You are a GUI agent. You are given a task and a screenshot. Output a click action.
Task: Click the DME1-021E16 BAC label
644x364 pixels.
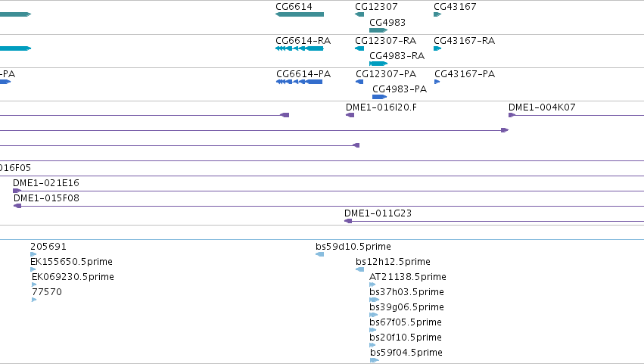46,183
